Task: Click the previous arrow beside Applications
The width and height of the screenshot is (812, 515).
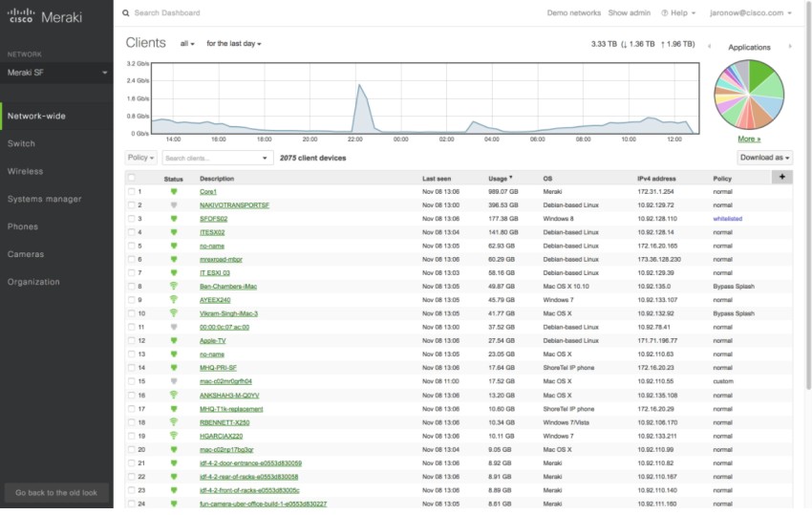Action: (x=709, y=47)
